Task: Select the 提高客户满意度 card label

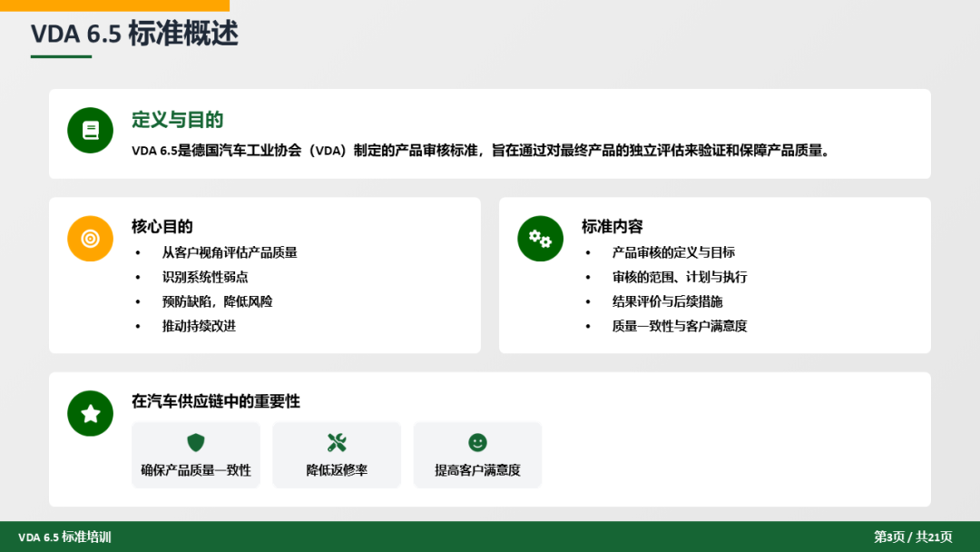Action: click(477, 470)
